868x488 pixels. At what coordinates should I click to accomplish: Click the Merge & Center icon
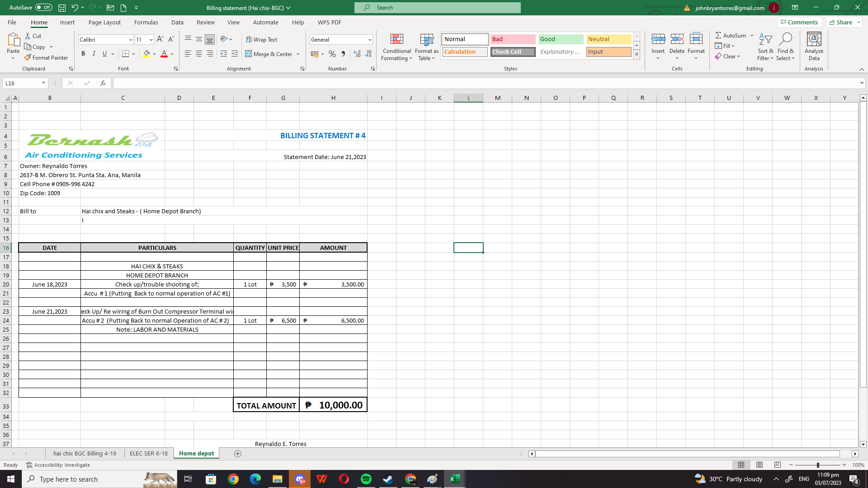[249, 54]
